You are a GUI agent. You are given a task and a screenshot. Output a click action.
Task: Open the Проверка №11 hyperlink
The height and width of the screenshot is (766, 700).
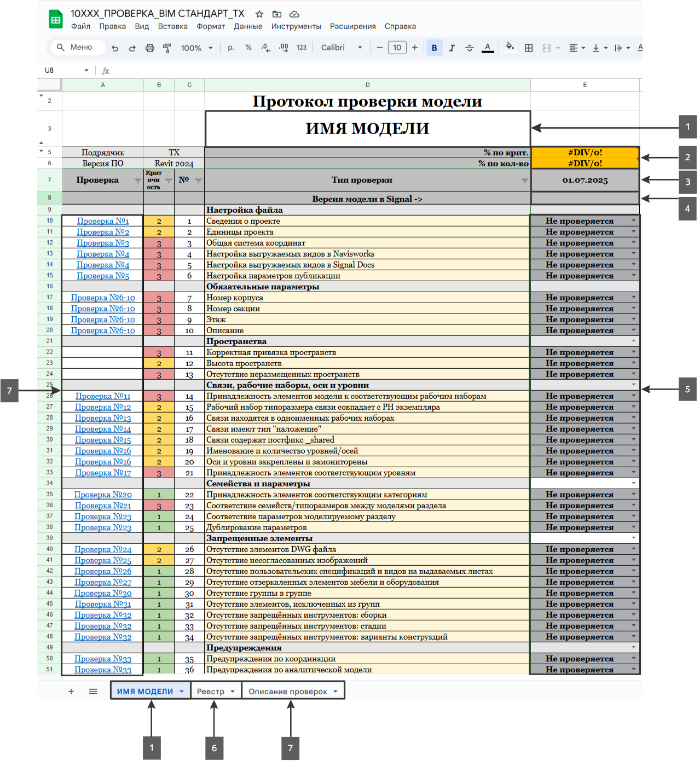(103, 396)
